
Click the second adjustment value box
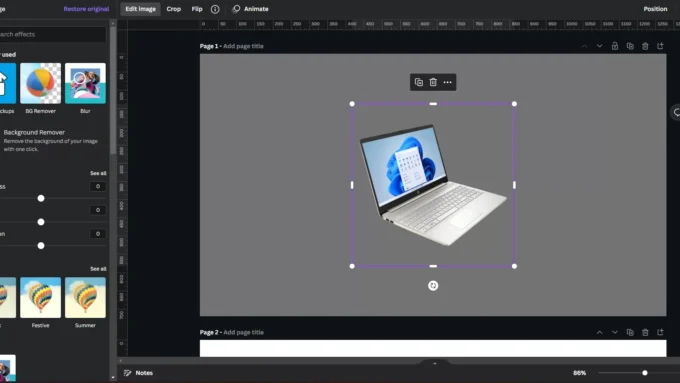coord(98,210)
